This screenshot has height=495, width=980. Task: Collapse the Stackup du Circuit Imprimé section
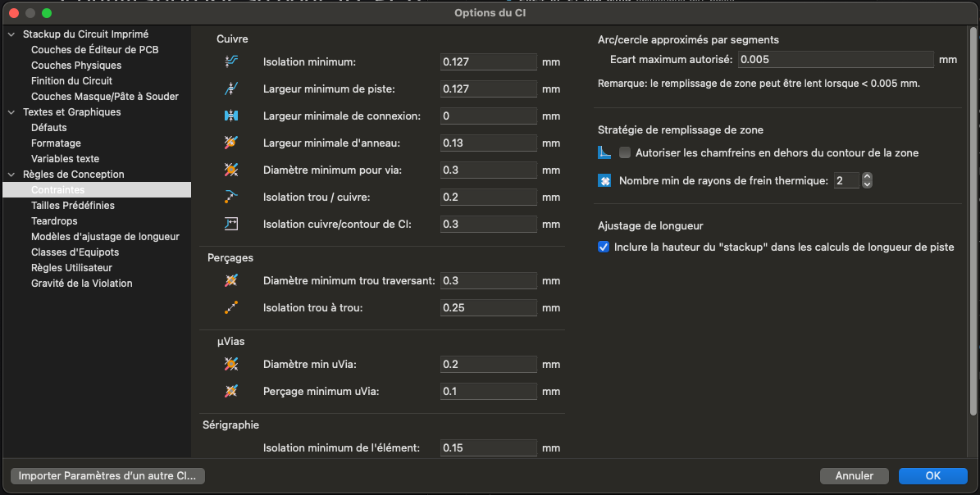tap(11, 34)
